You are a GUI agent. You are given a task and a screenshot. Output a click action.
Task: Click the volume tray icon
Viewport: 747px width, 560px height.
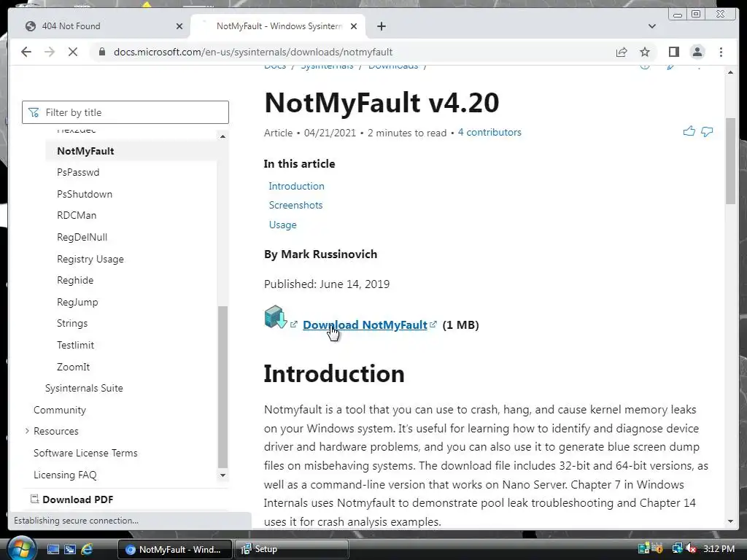click(691, 548)
